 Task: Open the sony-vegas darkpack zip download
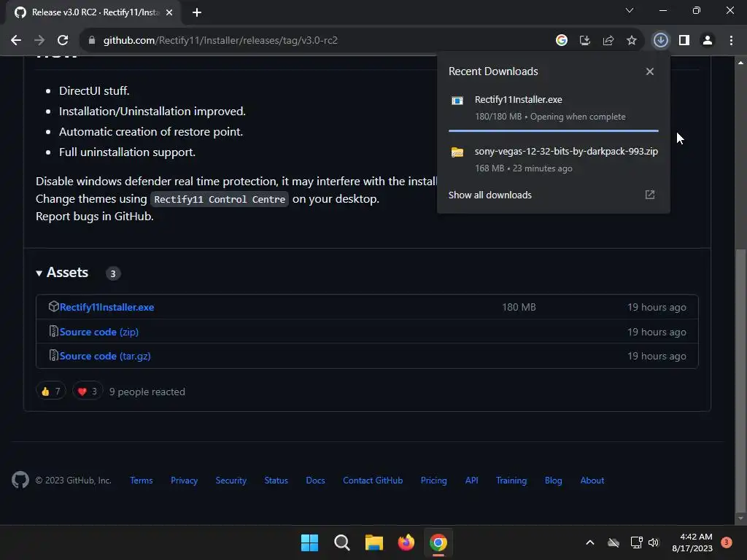(x=566, y=152)
